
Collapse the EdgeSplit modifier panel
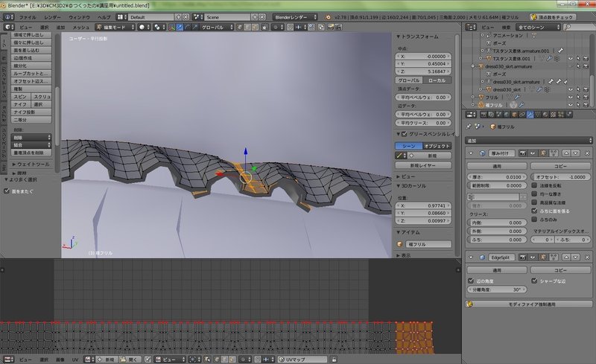tap(471, 258)
